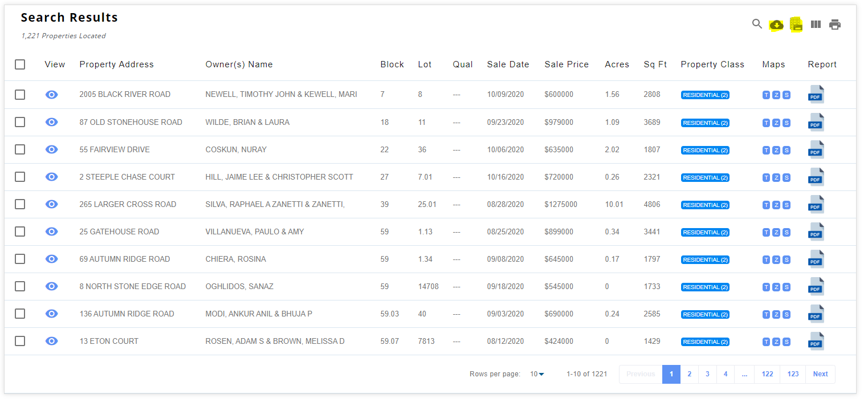Sort by Owner(s) Name column header

(239, 64)
